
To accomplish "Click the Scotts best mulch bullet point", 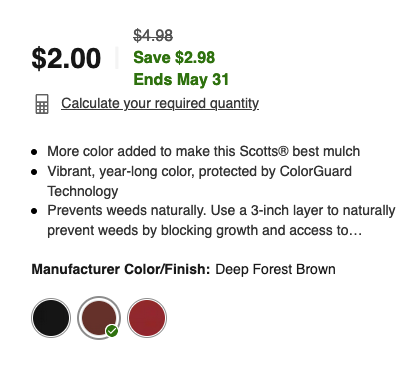I will pyautogui.click(x=203, y=151).
